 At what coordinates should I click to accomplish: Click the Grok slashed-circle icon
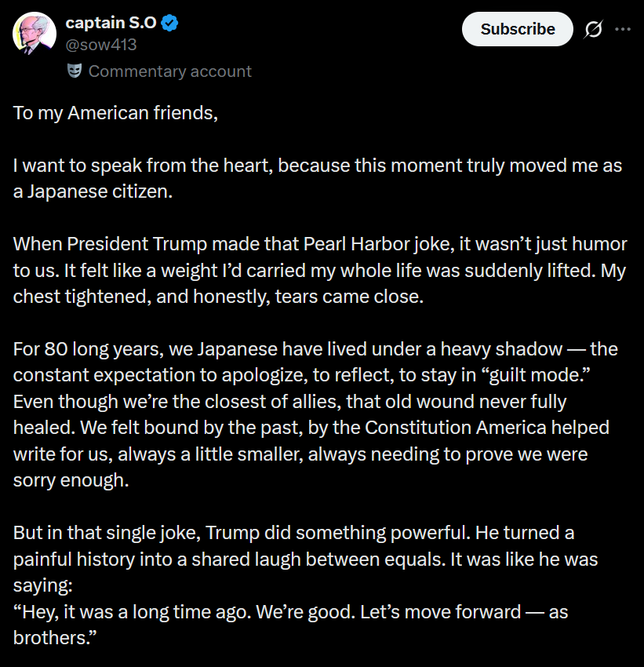click(594, 30)
